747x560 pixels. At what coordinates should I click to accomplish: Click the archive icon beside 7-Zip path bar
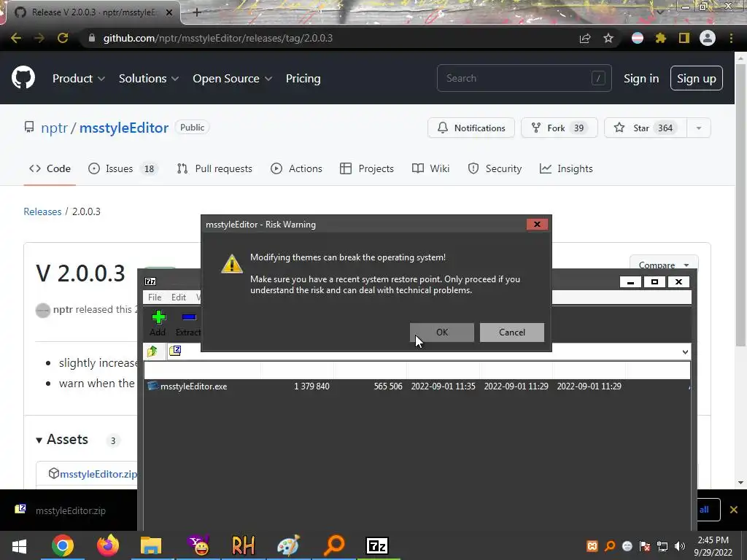(x=175, y=351)
